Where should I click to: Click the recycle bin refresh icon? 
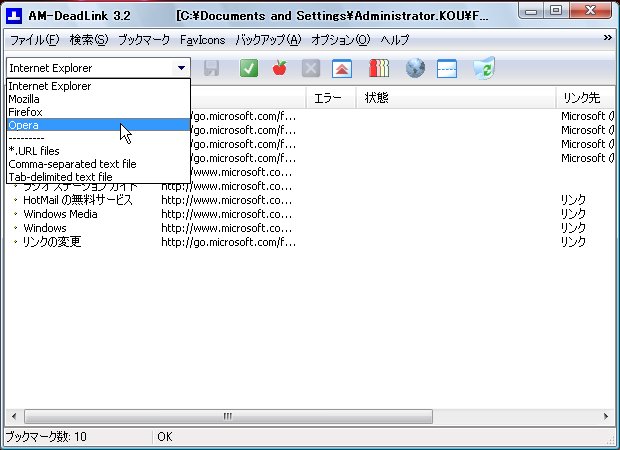point(484,68)
